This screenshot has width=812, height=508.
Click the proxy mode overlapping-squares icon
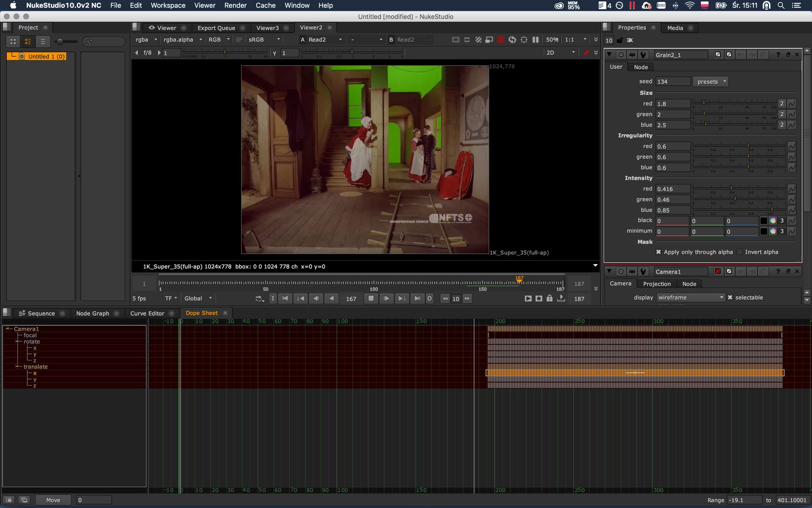[x=490, y=40]
